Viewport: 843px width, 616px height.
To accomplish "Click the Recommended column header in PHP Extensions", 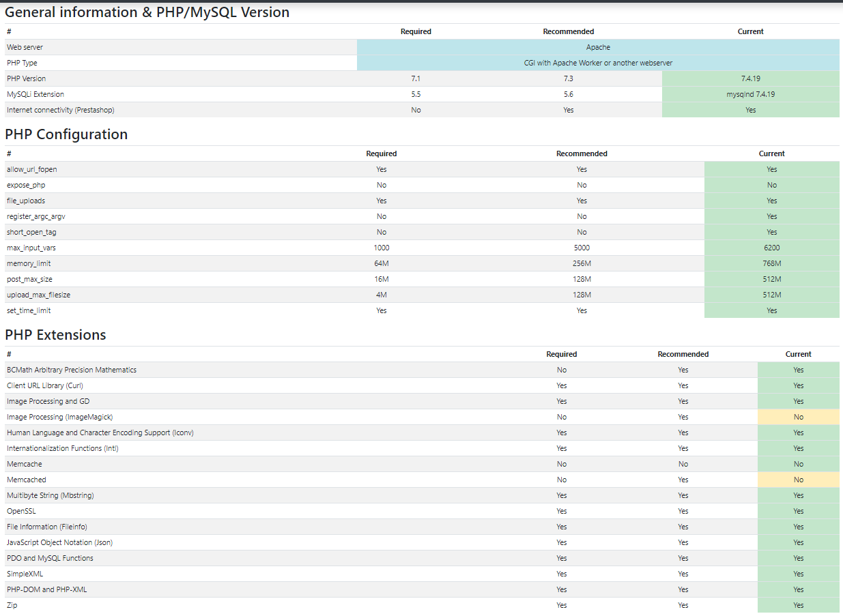I will point(683,354).
